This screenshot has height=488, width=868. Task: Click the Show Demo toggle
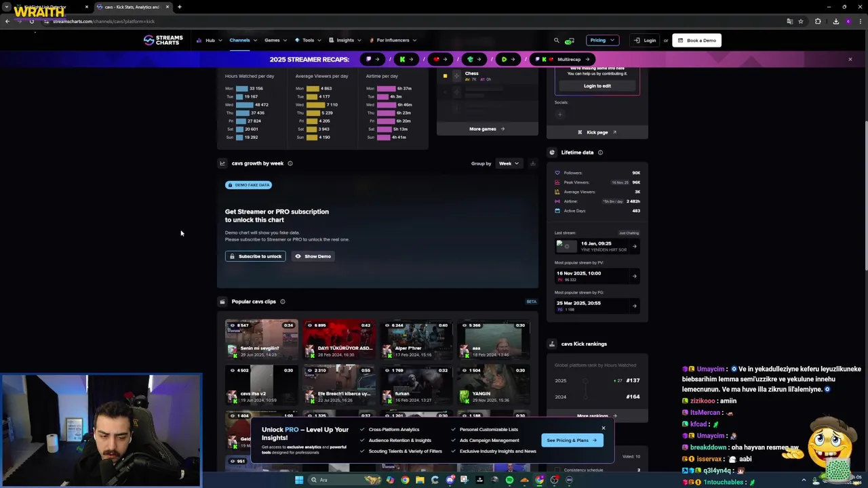(313, 256)
